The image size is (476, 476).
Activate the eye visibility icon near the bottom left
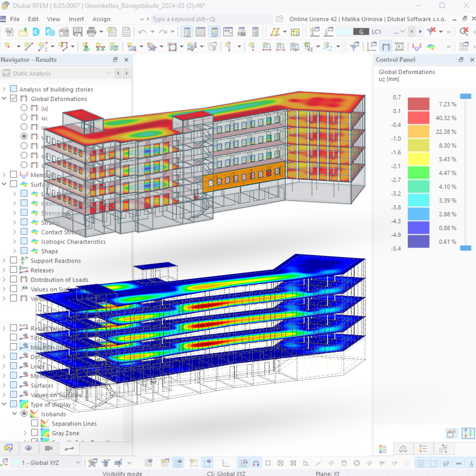point(29,448)
